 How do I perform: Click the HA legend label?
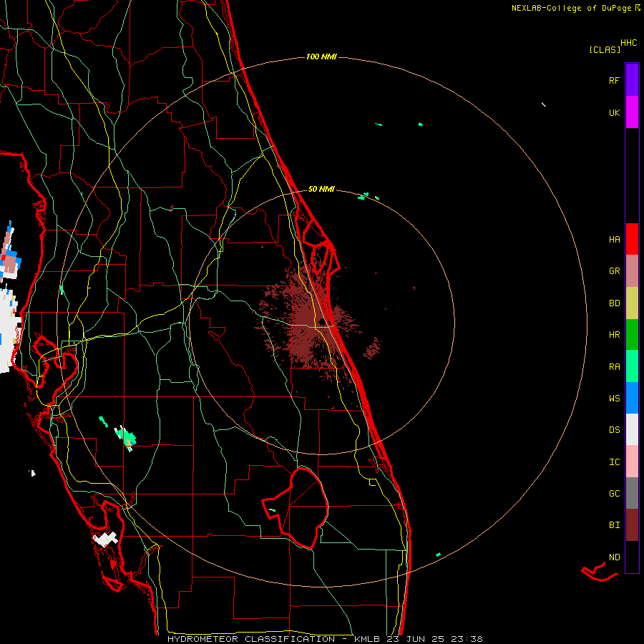pos(614,240)
